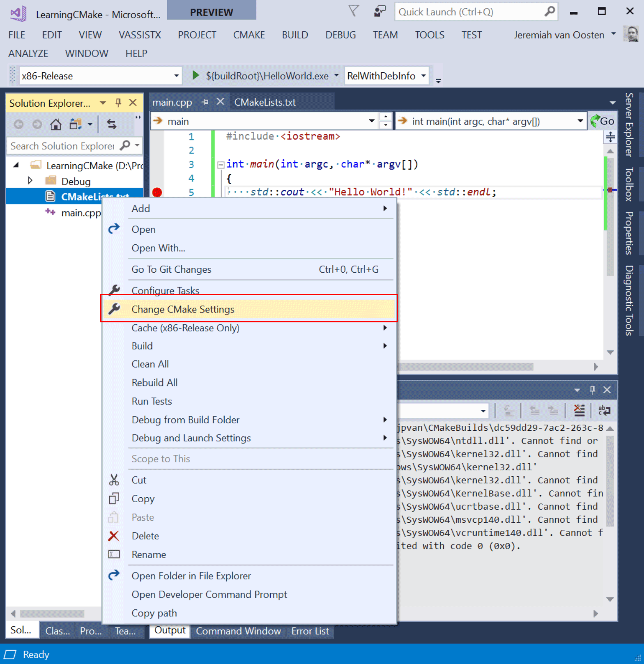Choose Rebuild All from context menu
The height and width of the screenshot is (664, 644).
click(x=249, y=382)
